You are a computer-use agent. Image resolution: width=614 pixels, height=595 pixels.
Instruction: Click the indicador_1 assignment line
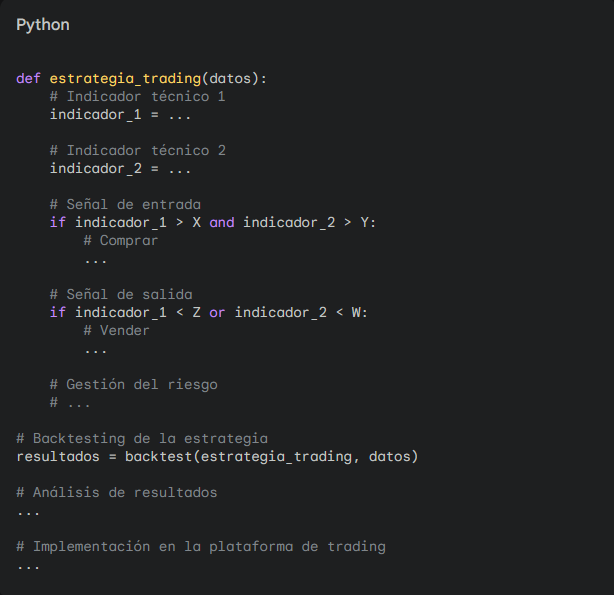point(120,114)
